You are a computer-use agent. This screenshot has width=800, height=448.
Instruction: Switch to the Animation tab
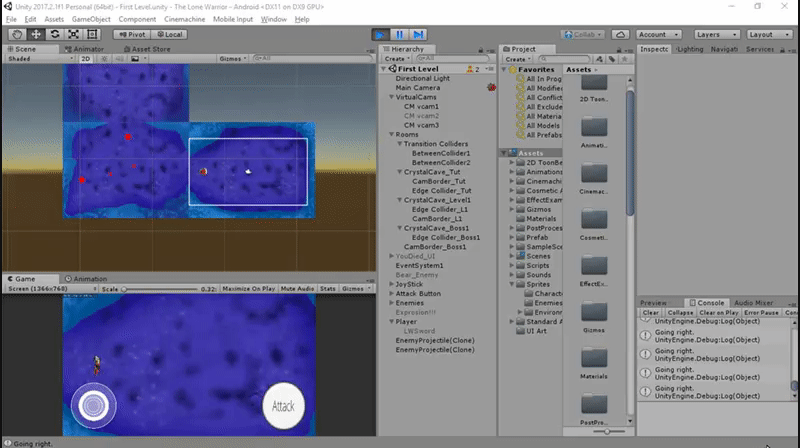coord(86,279)
